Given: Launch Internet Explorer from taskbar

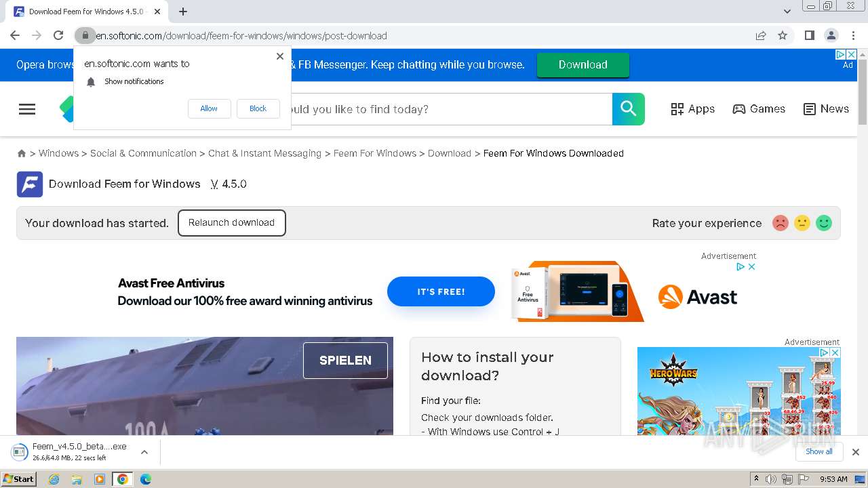Looking at the screenshot, I should click(54, 479).
